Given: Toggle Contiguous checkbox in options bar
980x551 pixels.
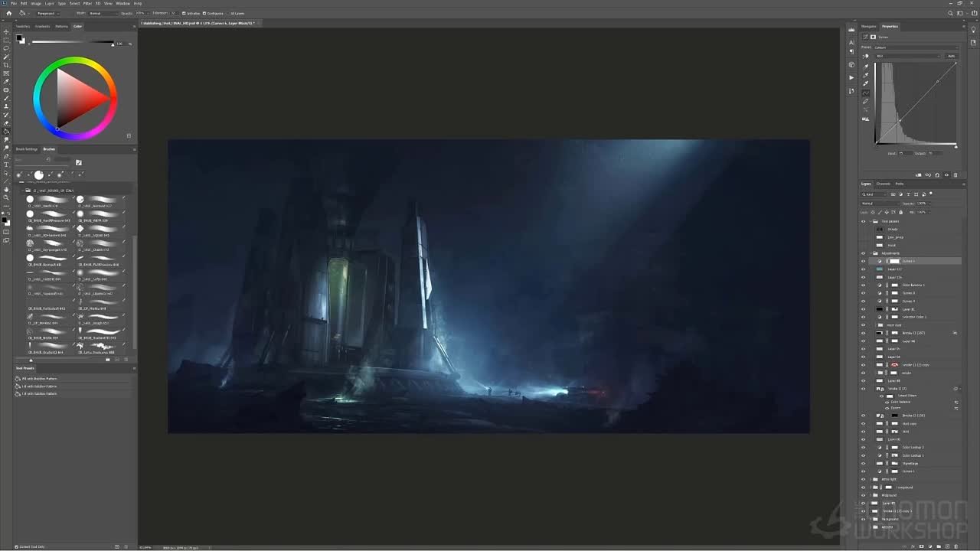Looking at the screenshot, I should pyautogui.click(x=205, y=13).
